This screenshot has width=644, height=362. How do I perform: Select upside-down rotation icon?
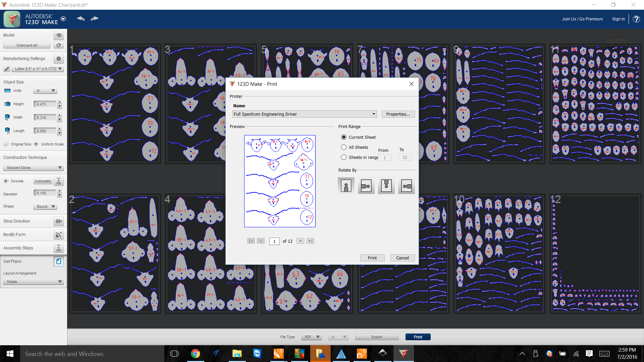coord(386,186)
